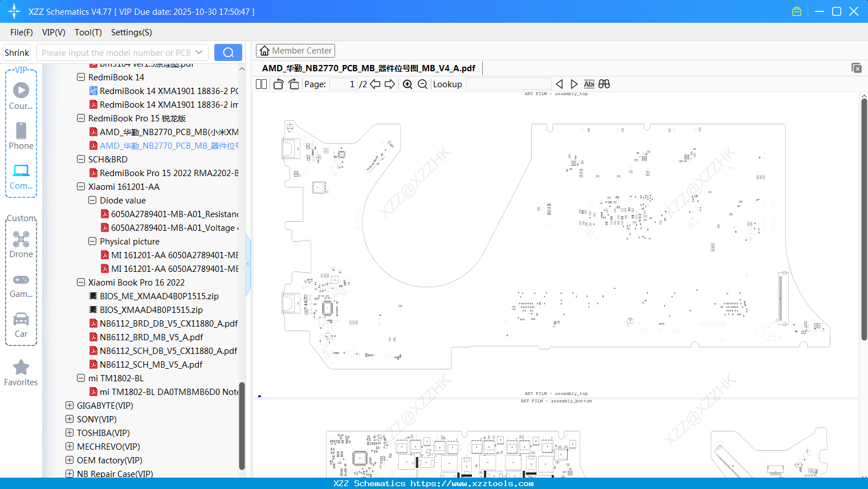Expand the MECHREVO(VIP) node
This screenshot has width=868, height=489.
(70, 446)
